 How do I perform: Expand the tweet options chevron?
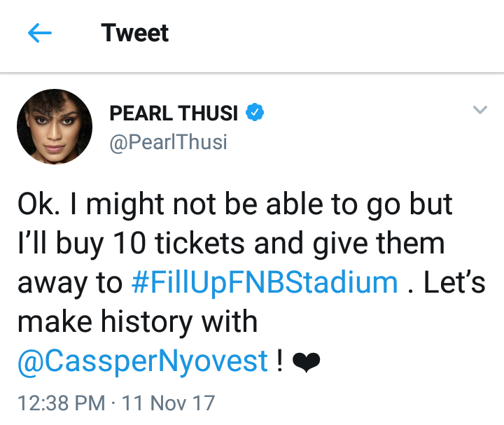pyautogui.click(x=480, y=110)
